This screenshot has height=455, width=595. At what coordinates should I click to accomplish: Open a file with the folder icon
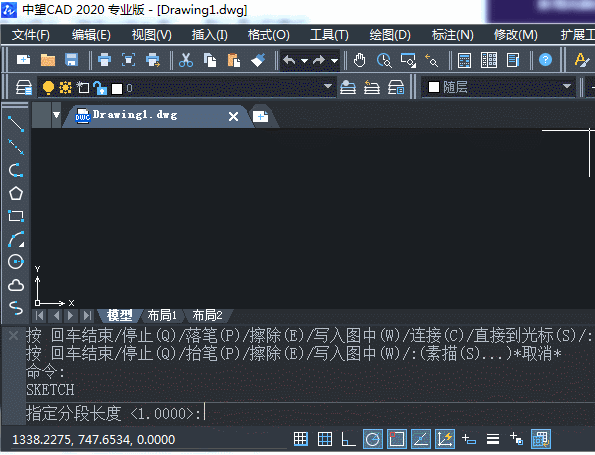(48, 60)
